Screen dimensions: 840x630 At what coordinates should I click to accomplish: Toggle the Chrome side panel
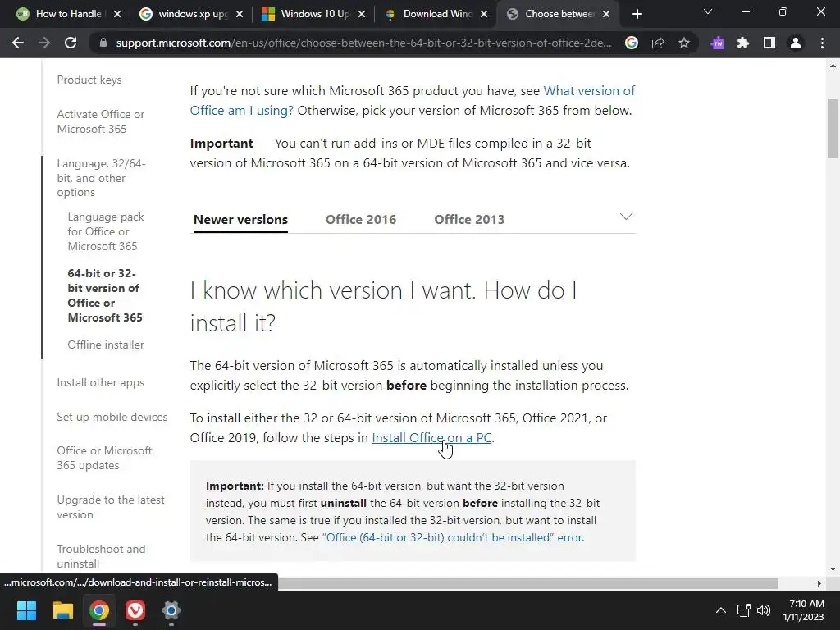[769, 43]
